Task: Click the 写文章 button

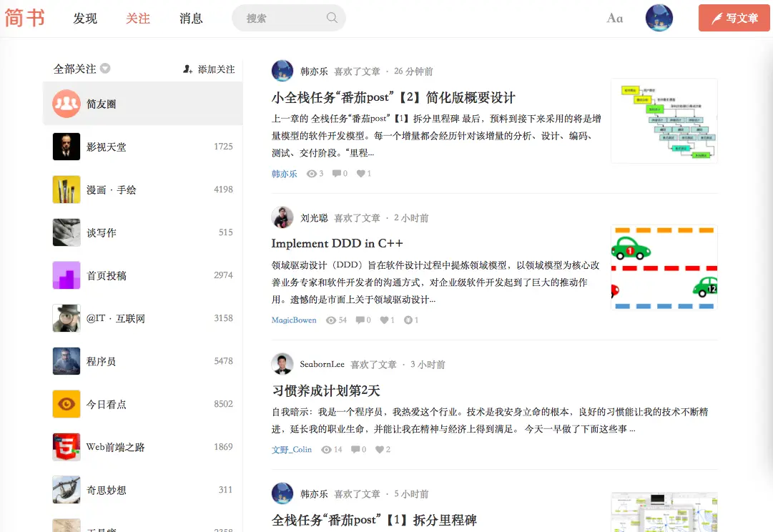Action: [734, 18]
